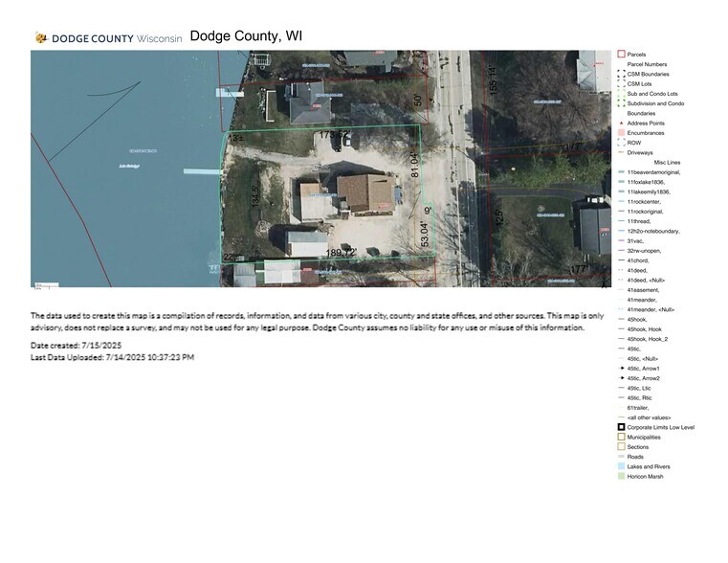Viewport: 728px width, 563px height.
Task: Click the Dodge County Wisconsin logo
Action: point(107,38)
